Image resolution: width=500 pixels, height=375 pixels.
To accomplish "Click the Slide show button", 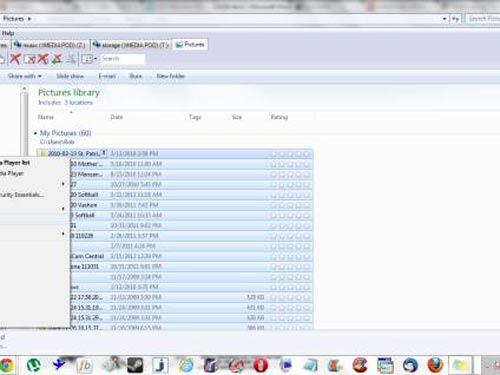I will [70, 76].
